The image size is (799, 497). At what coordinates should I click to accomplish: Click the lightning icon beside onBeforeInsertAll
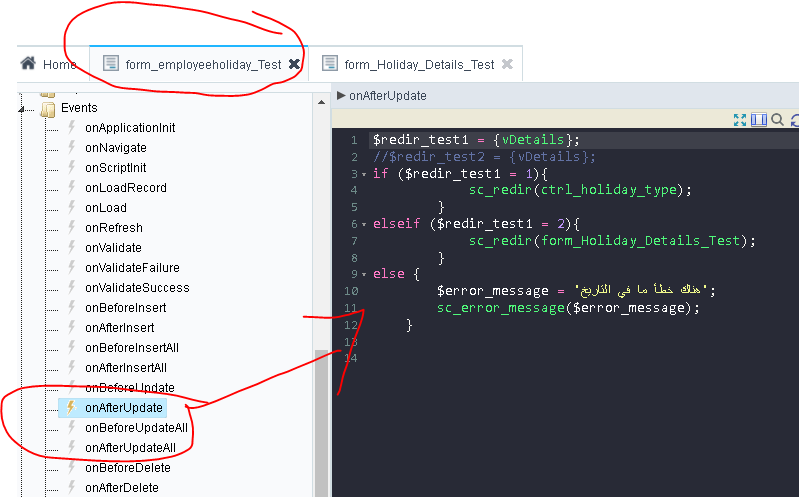click(x=72, y=347)
